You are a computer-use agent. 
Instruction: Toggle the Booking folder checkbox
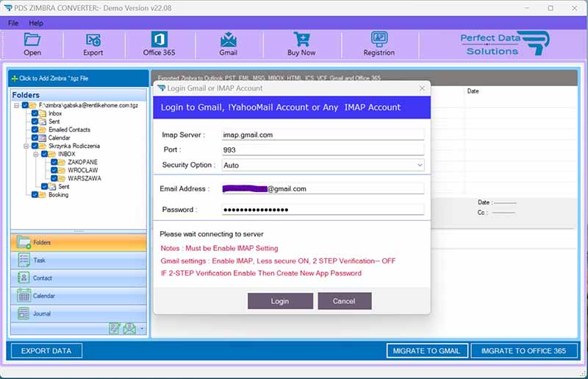pos(35,194)
